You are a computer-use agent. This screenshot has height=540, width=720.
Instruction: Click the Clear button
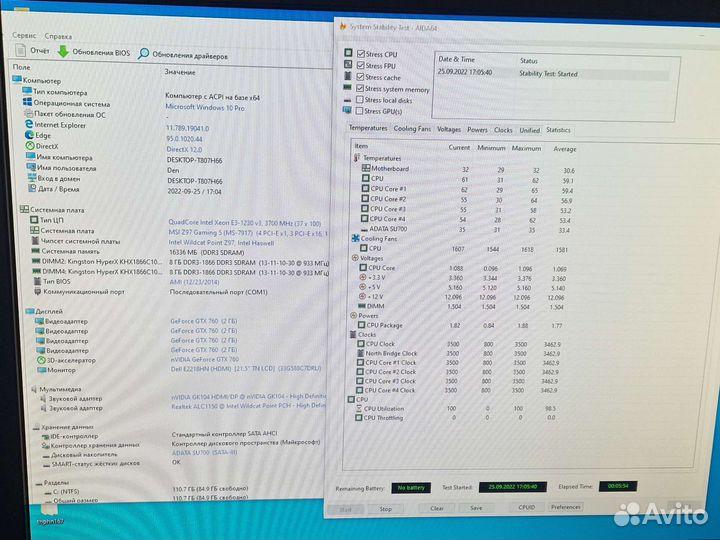[x=437, y=508]
